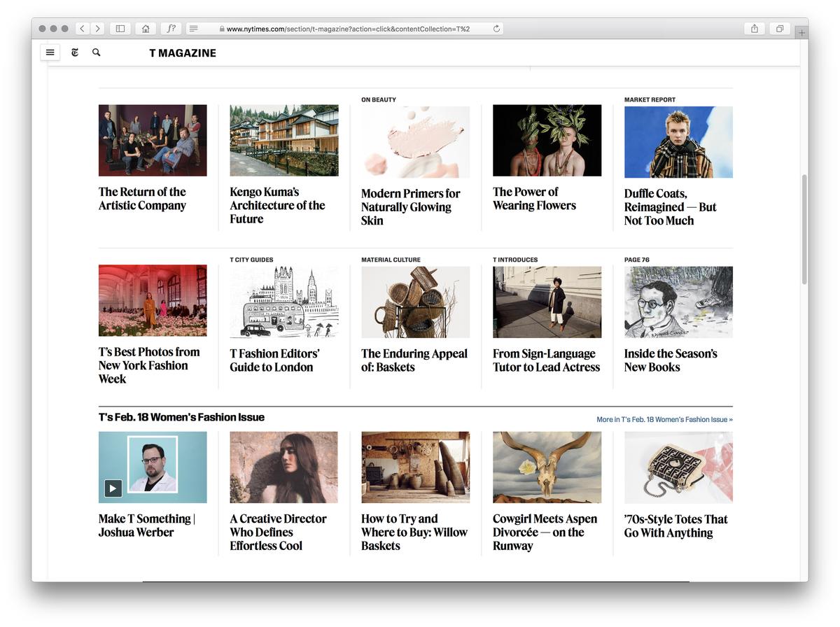Click the primer makeup smear thumbnail
The height and width of the screenshot is (627, 840).
point(416,142)
